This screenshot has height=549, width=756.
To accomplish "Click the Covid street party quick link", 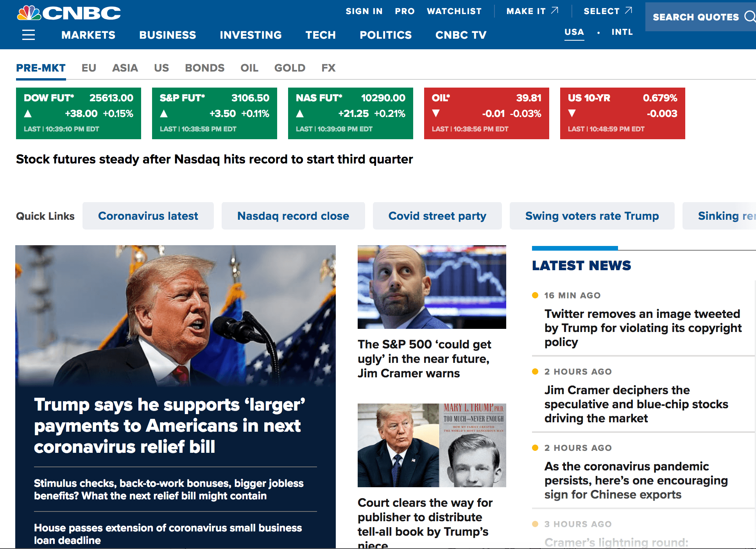I will click(x=437, y=216).
